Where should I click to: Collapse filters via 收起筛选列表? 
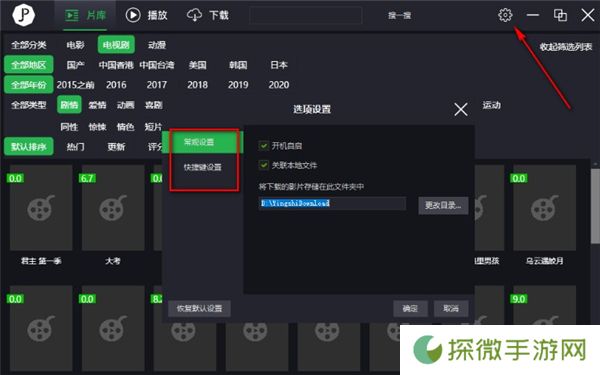pos(566,47)
